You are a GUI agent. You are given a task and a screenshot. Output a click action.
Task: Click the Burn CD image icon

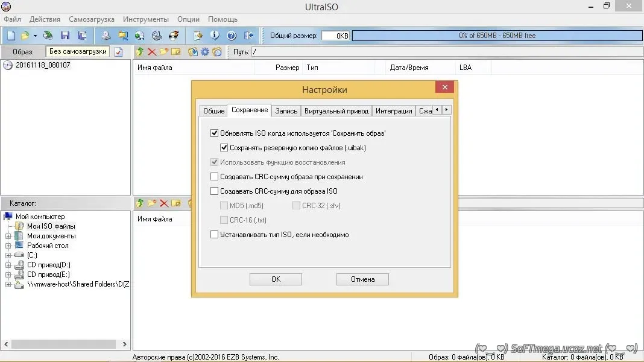pos(174,36)
